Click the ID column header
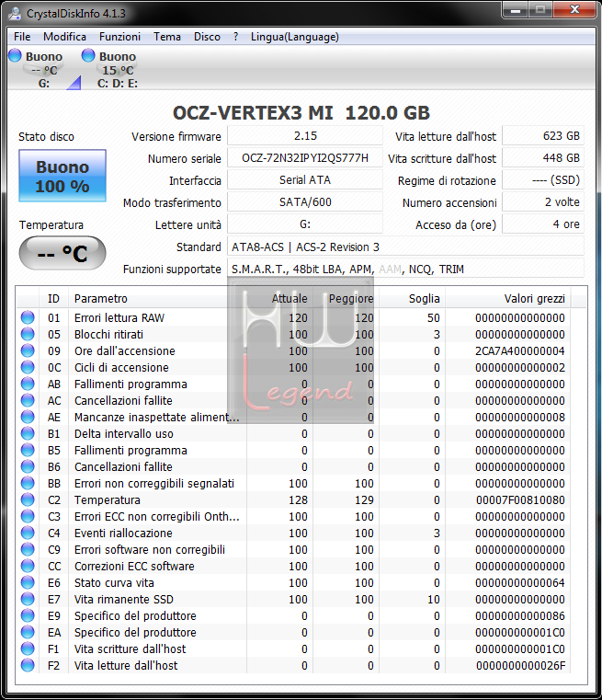The width and height of the screenshot is (602, 700). click(x=53, y=298)
